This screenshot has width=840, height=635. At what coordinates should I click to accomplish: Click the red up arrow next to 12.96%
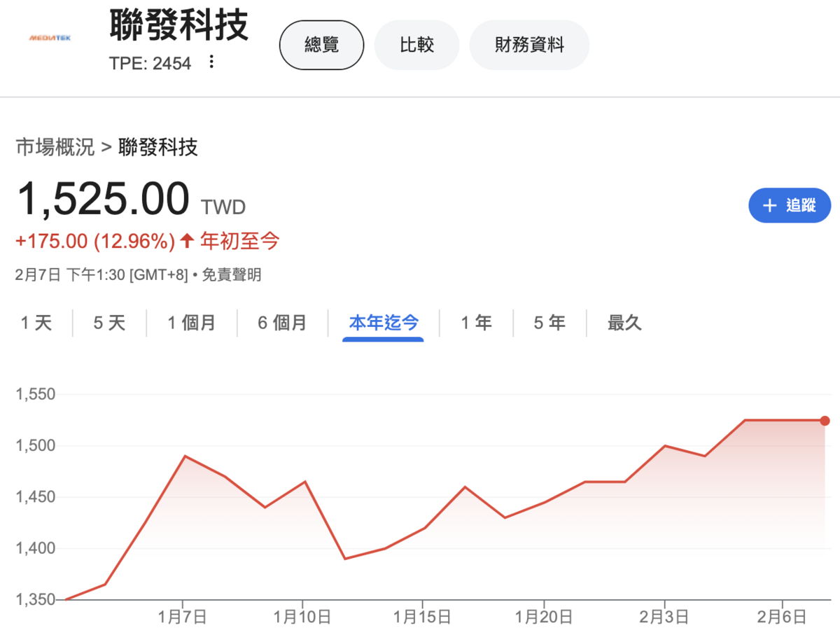(x=186, y=242)
